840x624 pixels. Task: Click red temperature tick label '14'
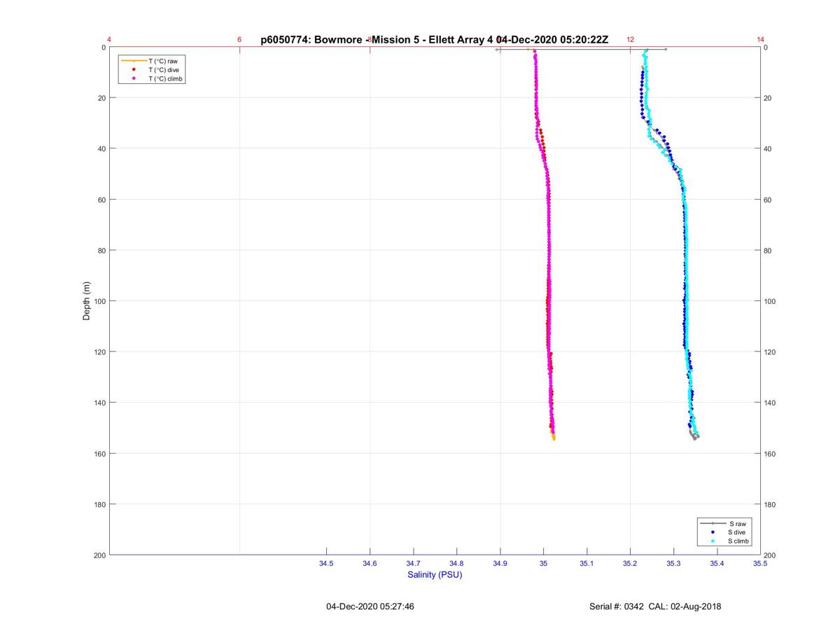tap(760, 40)
